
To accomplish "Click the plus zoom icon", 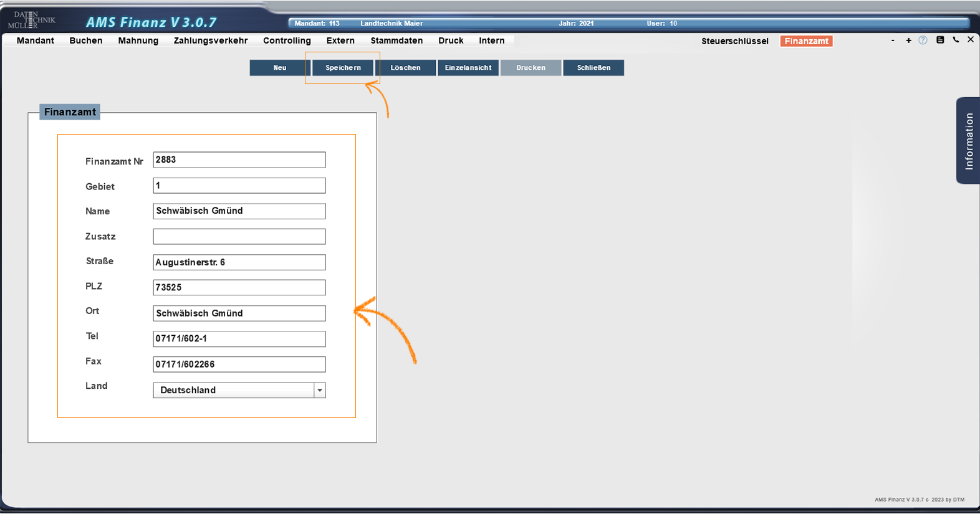I will click(908, 40).
